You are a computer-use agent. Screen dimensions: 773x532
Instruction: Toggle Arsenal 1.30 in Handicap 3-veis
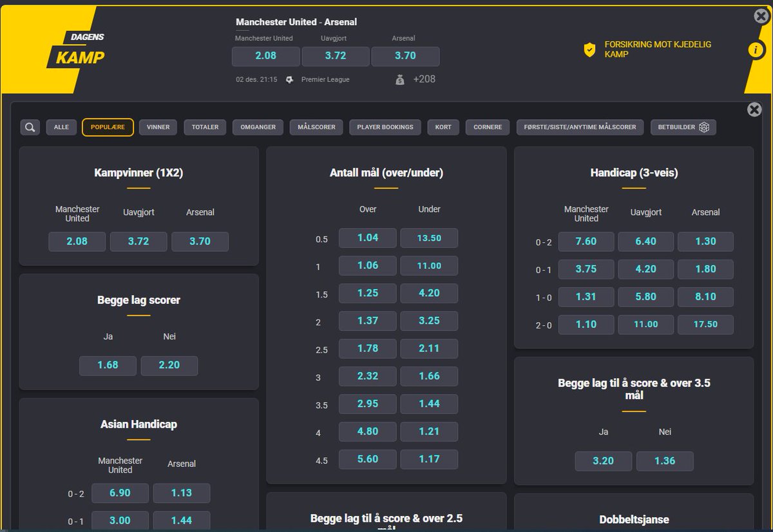pyautogui.click(x=705, y=242)
